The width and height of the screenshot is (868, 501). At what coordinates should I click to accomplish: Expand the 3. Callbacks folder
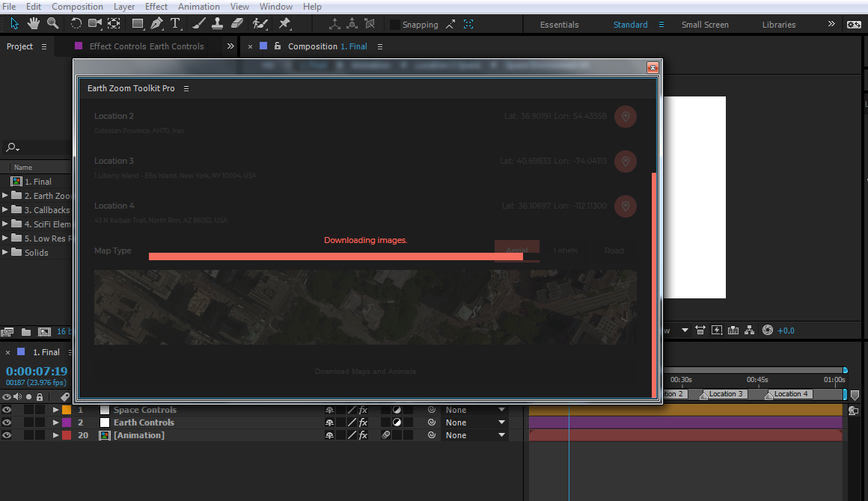click(5, 209)
